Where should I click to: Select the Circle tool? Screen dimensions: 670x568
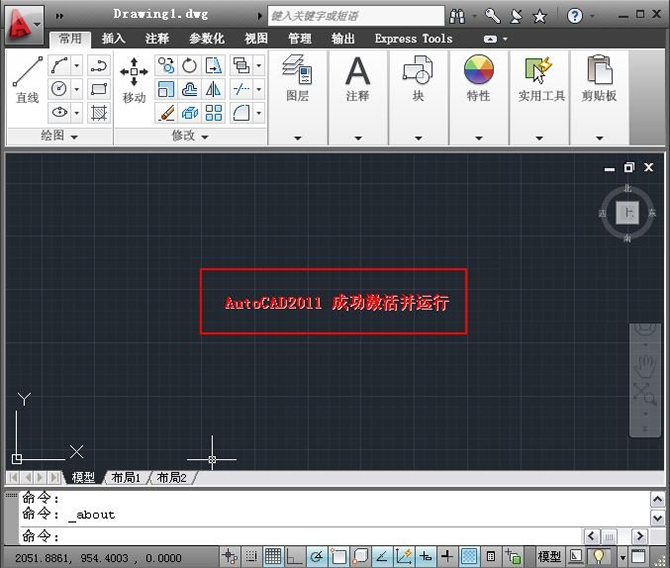(x=59, y=89)
